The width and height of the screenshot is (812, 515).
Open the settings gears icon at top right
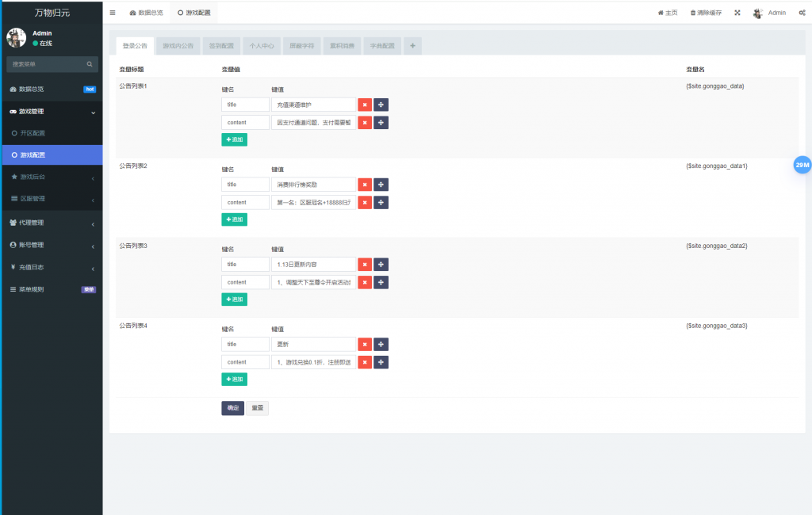[802, 13]
